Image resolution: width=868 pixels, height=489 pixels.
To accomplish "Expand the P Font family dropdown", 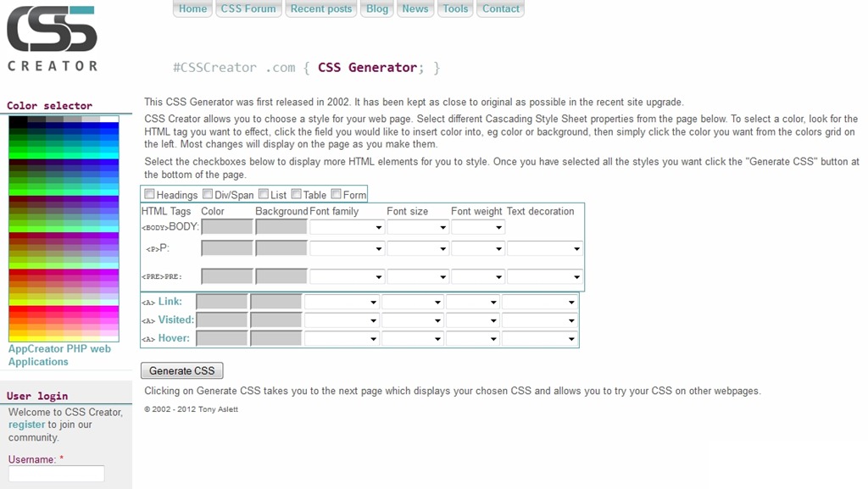I will pos(347,249).
